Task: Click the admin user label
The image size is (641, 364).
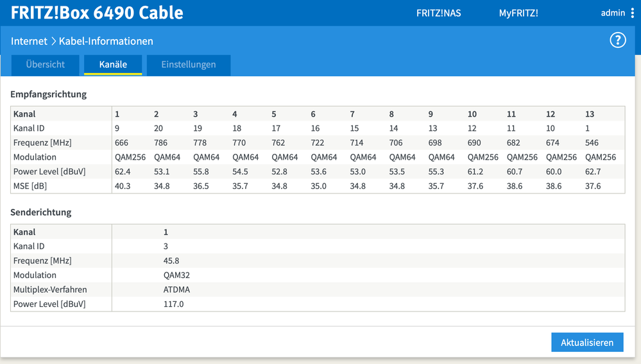Action: [613, 13]
